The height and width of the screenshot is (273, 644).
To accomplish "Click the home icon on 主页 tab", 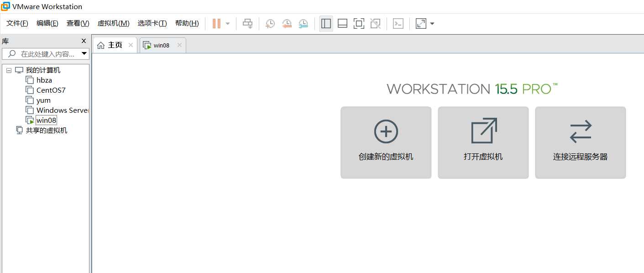I will pos(101,45).
